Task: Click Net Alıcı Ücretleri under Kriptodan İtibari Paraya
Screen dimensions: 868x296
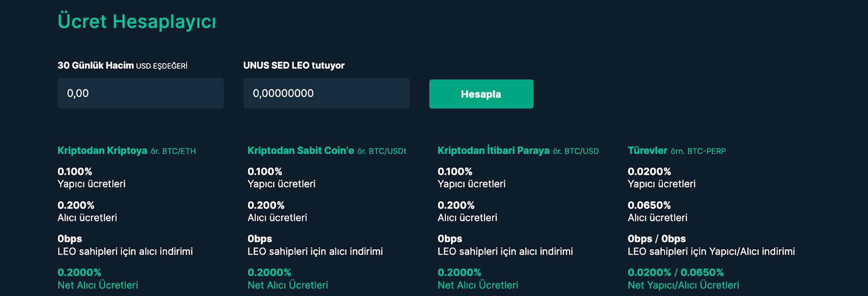Action: (x=478, y=285)
